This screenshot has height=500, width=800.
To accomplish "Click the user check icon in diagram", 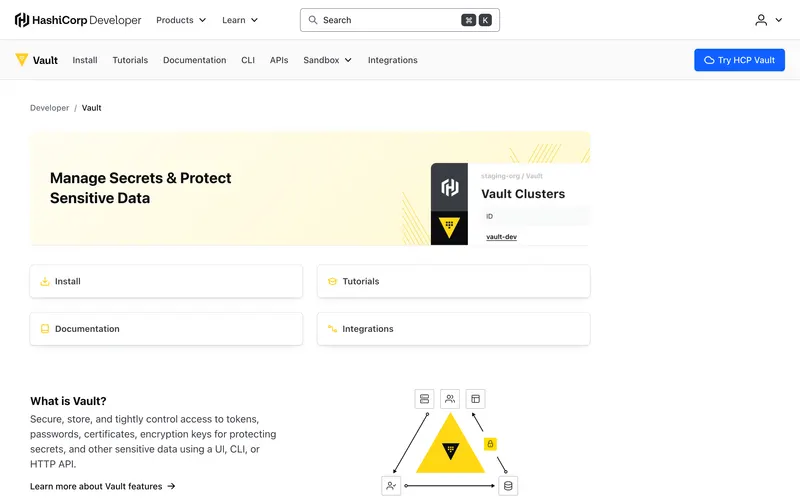I will click(391, 486).
